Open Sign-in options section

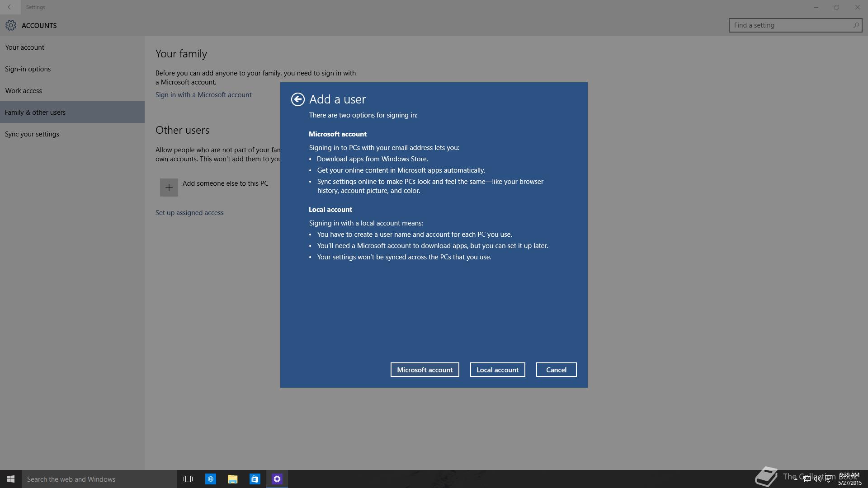[72, 69]
